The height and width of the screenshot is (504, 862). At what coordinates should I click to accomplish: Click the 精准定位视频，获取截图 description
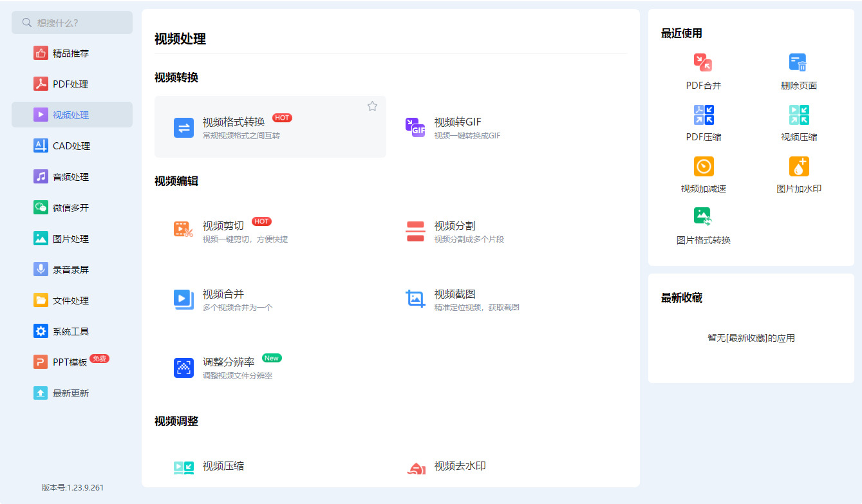(476, 308)
